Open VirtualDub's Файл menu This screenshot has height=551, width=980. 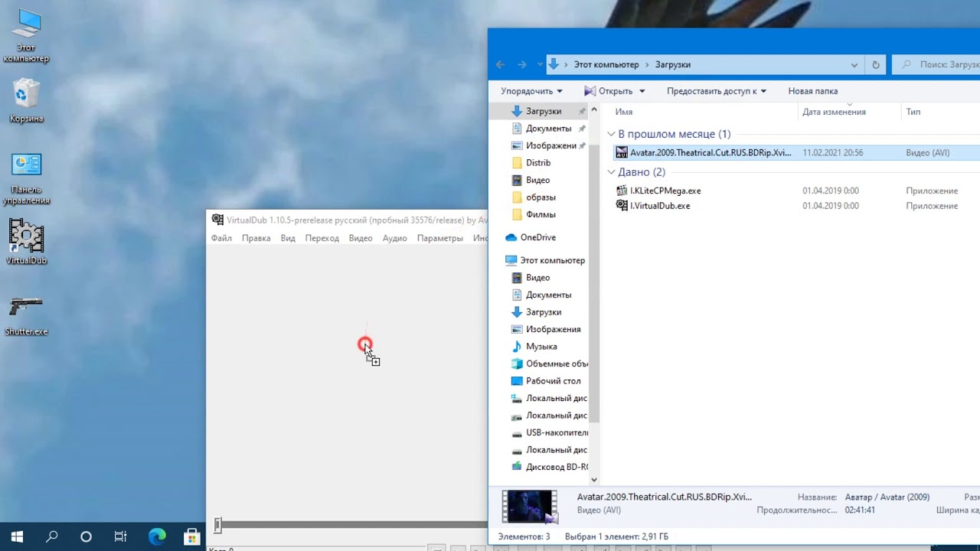(221, 238)
